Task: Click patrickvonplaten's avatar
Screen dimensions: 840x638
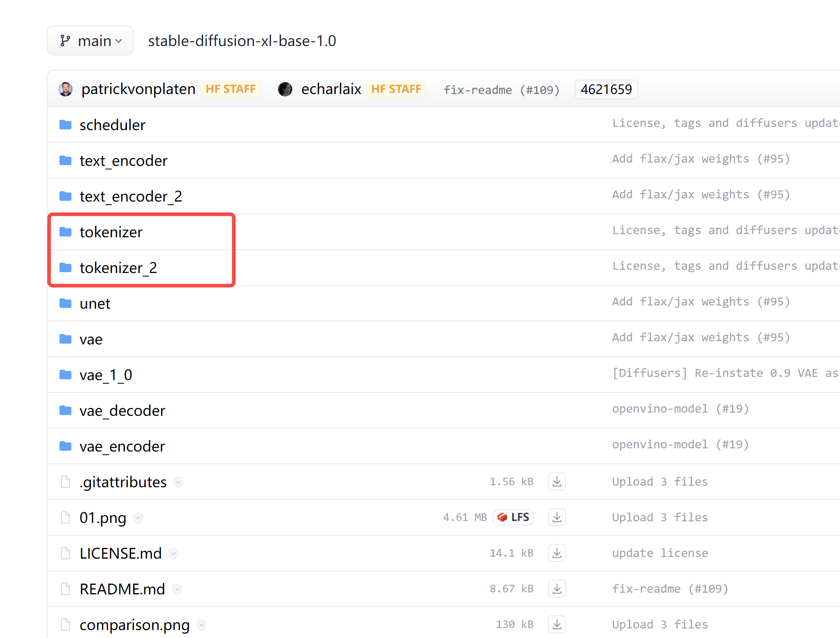Action: click(66, 89)
